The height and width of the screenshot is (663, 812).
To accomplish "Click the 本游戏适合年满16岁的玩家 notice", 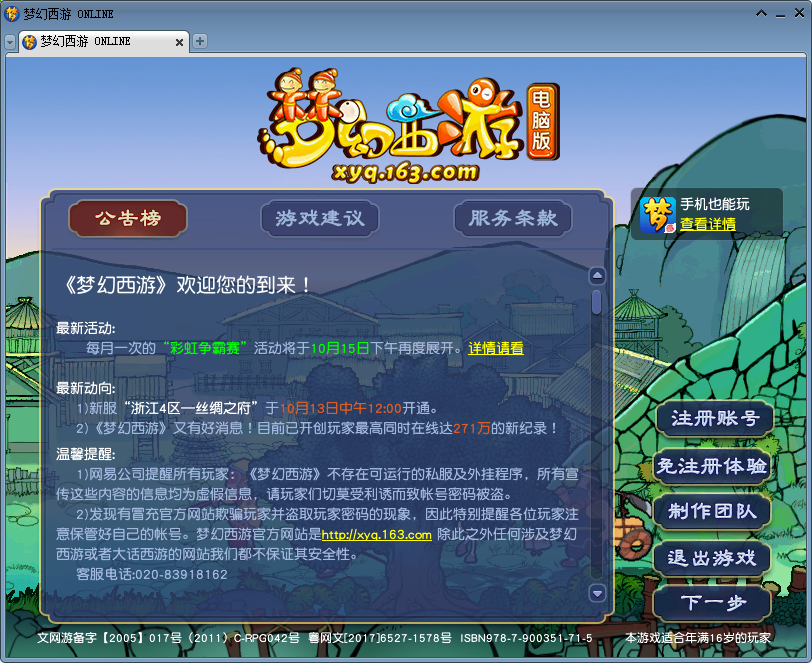I will (698, 638).
